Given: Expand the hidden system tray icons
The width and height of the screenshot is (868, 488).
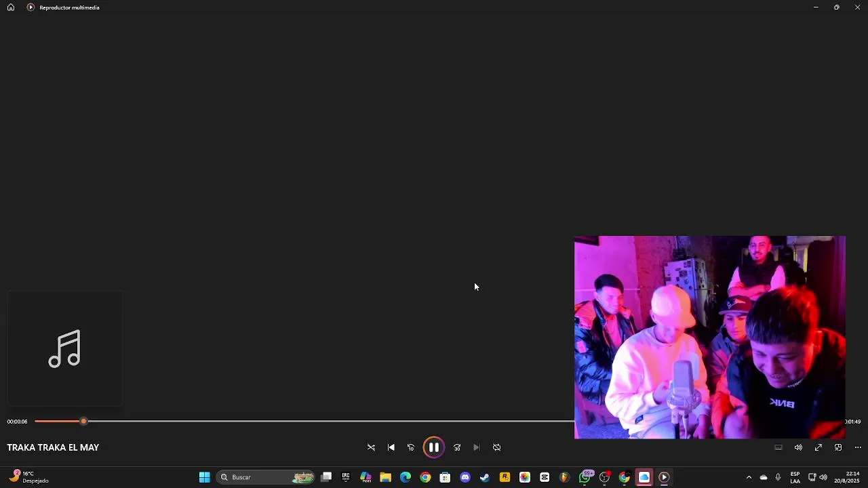Looking at the screenshot, I should (749, 477).
